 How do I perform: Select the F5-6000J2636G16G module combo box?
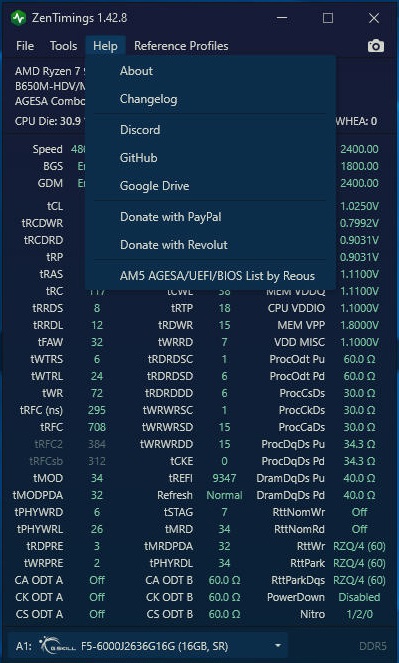pos(148,646)
